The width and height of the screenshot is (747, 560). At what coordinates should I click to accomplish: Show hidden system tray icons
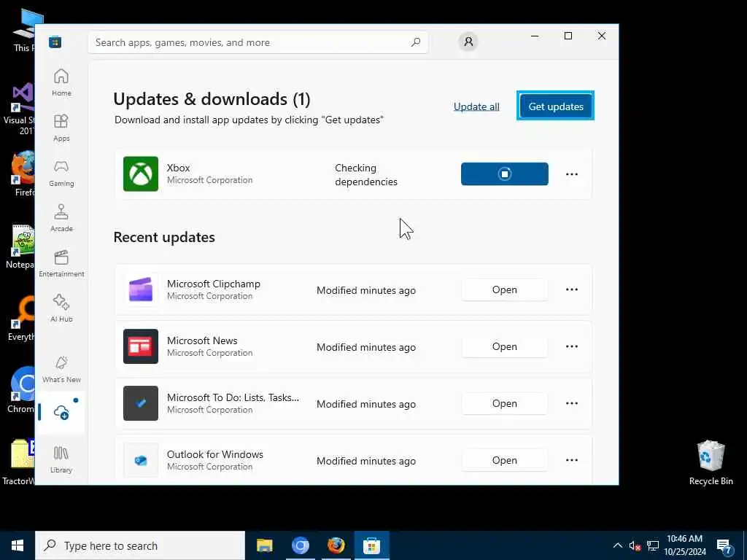[617, 545]
